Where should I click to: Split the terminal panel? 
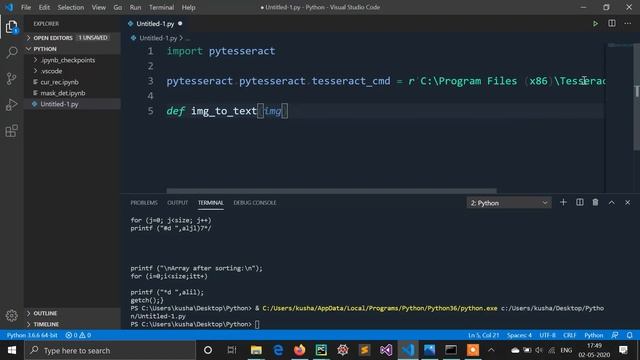point(580,202)
